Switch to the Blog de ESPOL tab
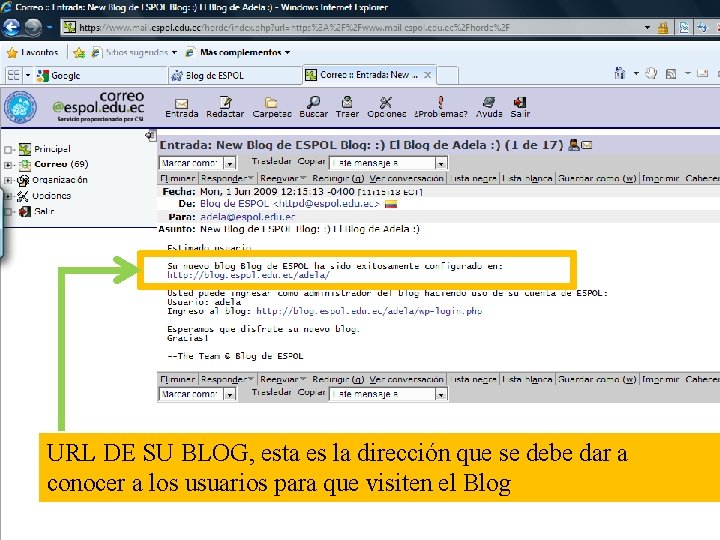The width and height of the screenshot is (720, 540). click(x=235, y=75)
